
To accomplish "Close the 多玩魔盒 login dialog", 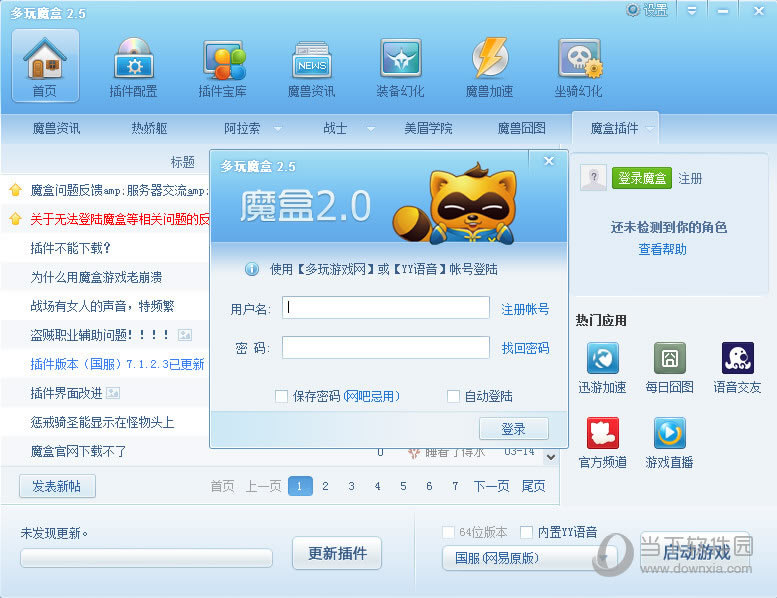I will (549, 161).
